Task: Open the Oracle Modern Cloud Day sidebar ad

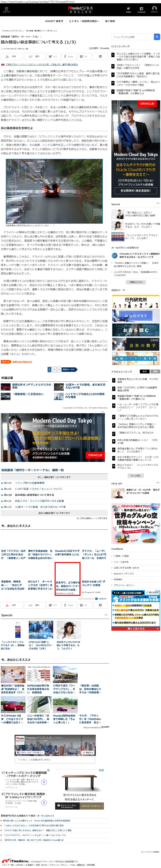Action: (x=136, y=149)
